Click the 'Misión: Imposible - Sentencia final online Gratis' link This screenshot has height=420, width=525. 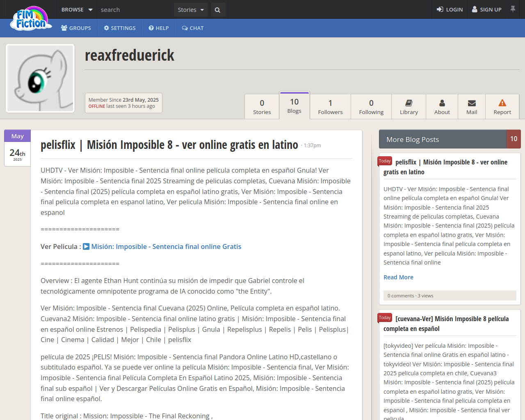click(x=166, y=247)
